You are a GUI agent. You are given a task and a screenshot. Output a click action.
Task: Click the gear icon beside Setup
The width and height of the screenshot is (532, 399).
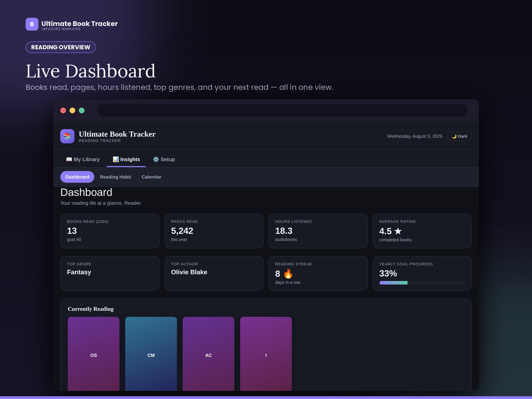click(156, 159)
